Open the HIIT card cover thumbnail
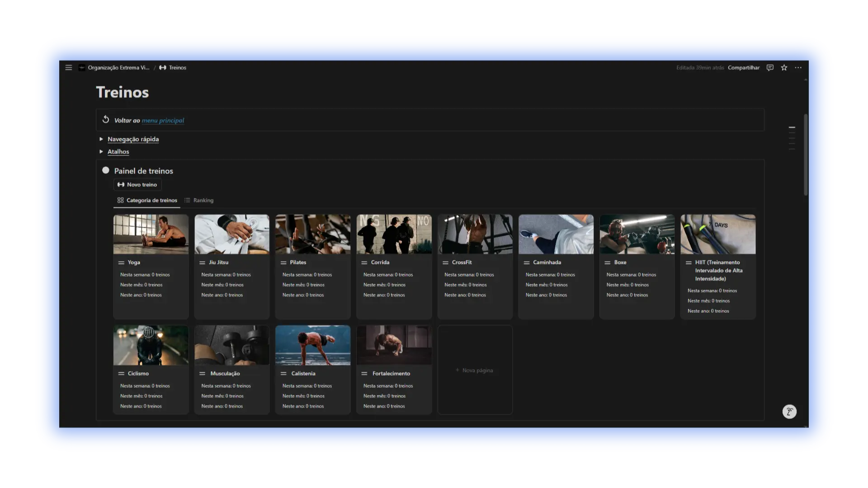 (718, 234)
